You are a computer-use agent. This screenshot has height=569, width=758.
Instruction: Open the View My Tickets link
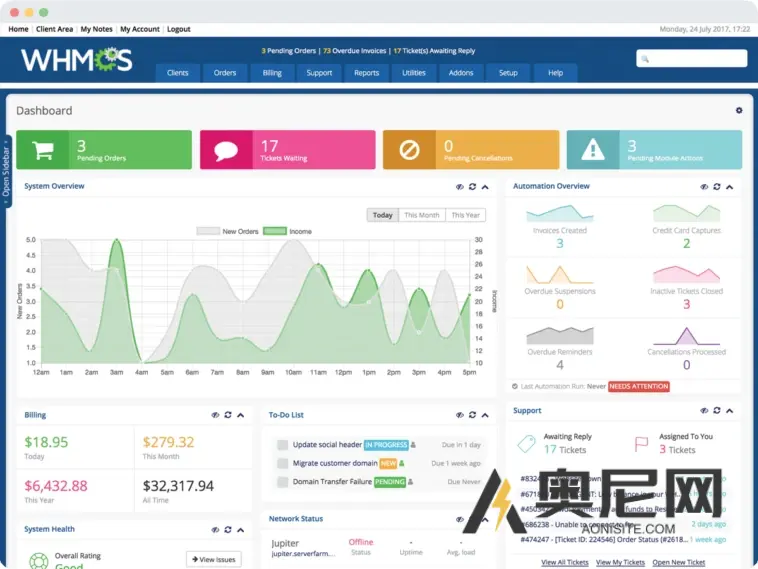(620, 562)
